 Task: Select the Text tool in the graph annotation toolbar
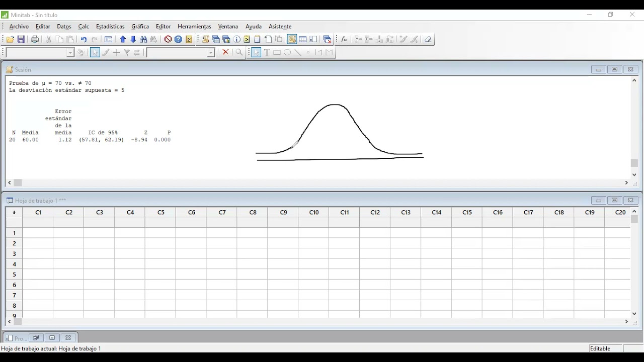pos(267,52)
